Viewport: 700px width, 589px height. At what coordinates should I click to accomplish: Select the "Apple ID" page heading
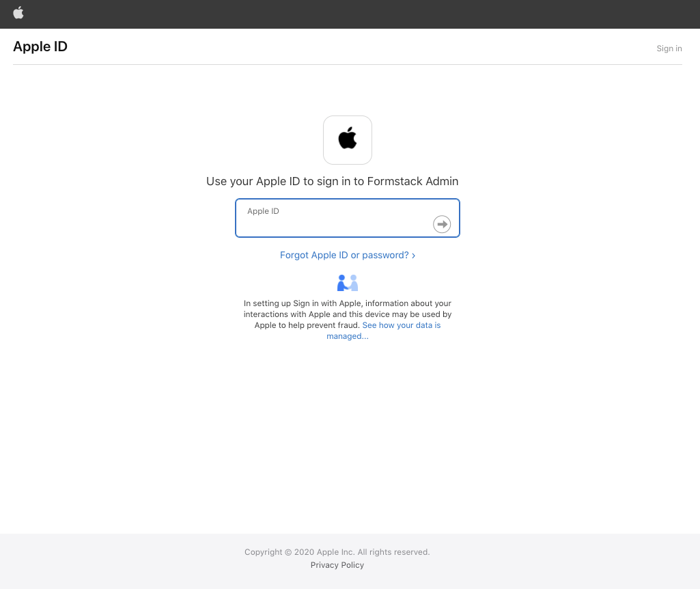coord(40,46)
